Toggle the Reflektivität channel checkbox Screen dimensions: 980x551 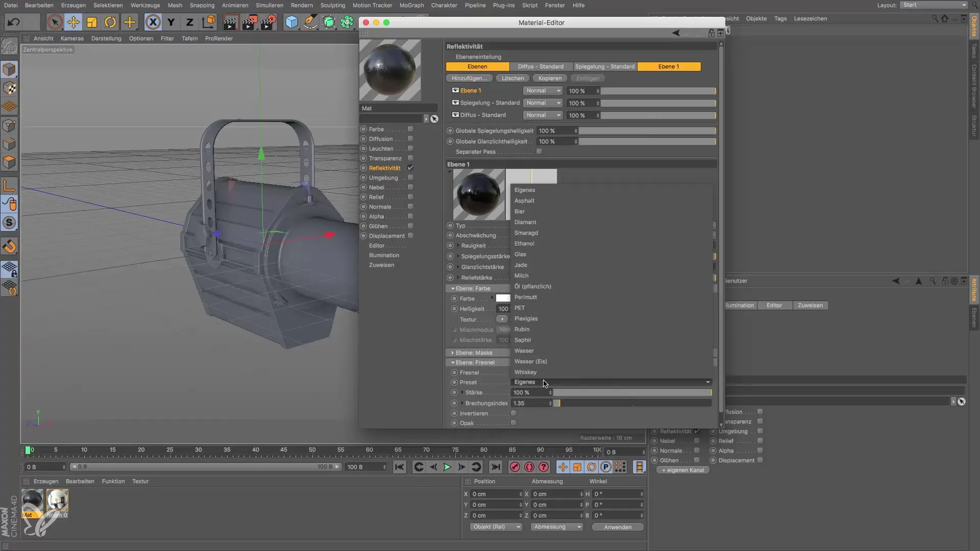click(x=410, y=168)
